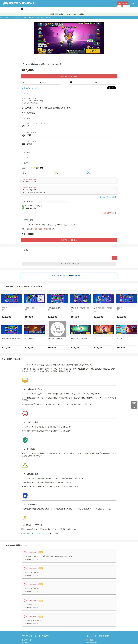This screenshot has height=644, width=138.
Task: Open the 本日限定超価格引退垢 ¥12,500 listing
Action: point(57,305)
